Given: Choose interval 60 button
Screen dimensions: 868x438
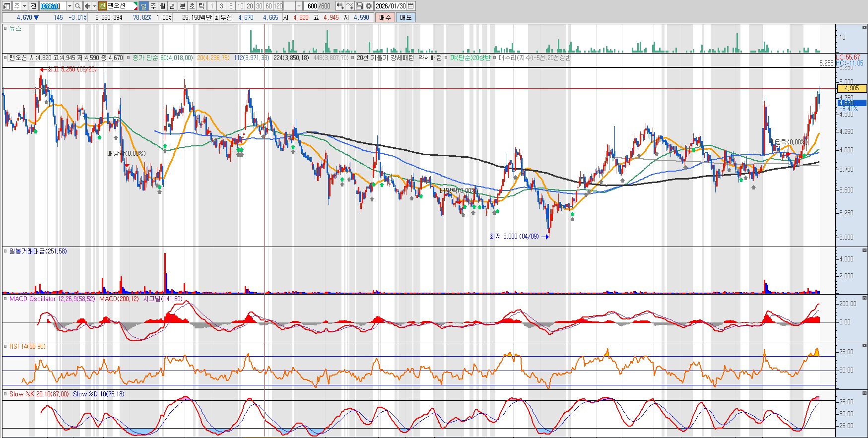Looking at the screenshot, I should pyautogui.click(x=268, y=6).
